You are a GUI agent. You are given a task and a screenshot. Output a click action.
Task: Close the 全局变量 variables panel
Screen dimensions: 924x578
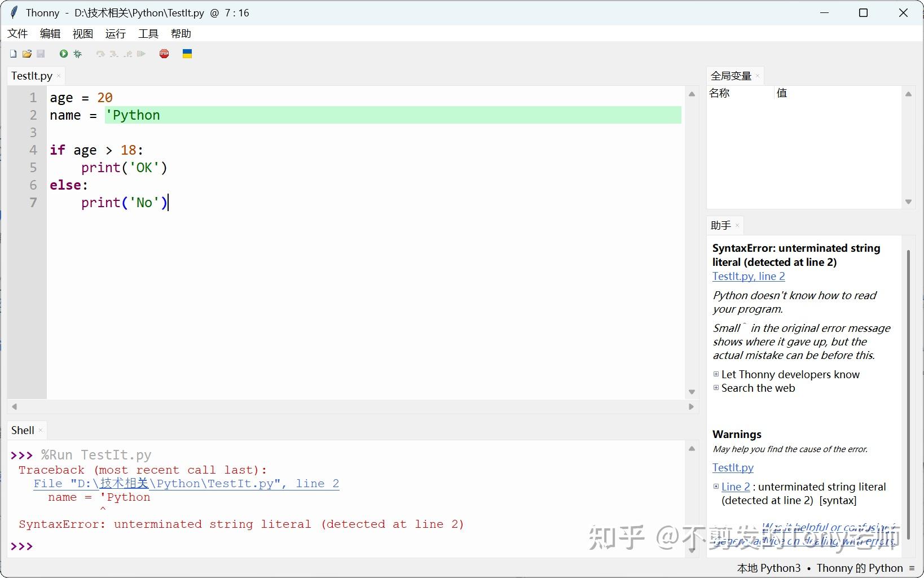[758, 76]
